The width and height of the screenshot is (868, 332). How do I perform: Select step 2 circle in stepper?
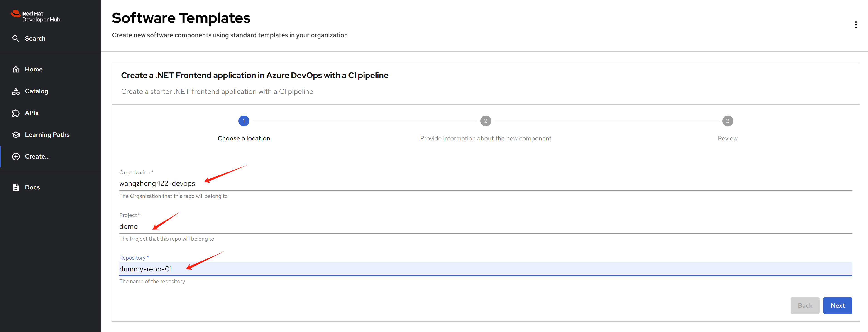tap(486, 121)
